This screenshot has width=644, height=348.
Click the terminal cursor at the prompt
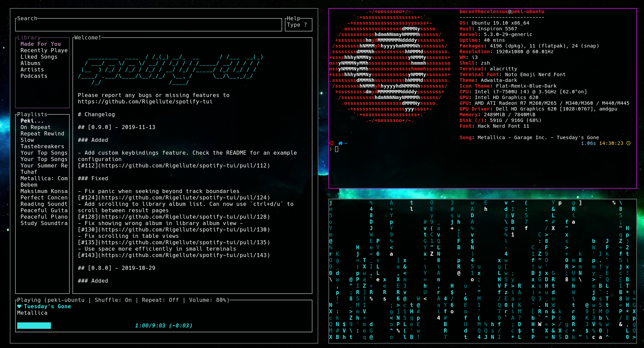337,149
